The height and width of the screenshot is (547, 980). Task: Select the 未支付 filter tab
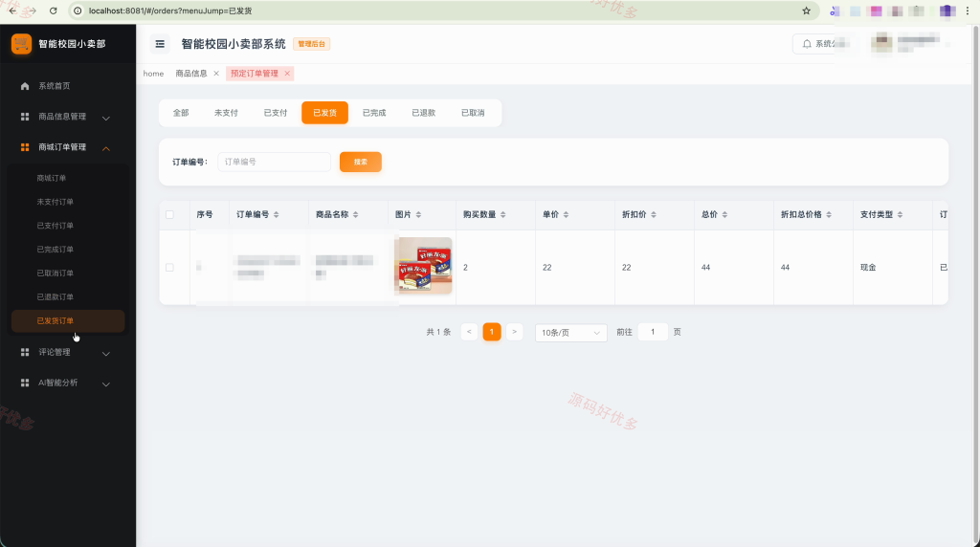(x=226, y=113)
